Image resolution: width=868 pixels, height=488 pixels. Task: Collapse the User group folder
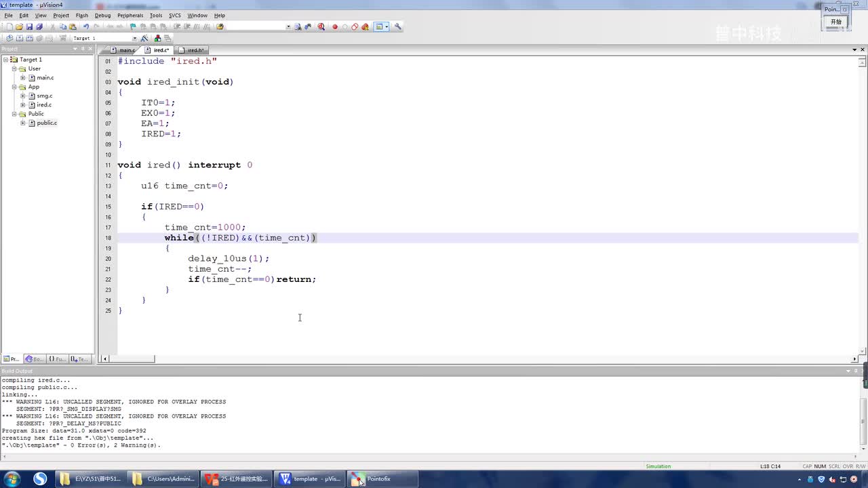click(14, 68)
